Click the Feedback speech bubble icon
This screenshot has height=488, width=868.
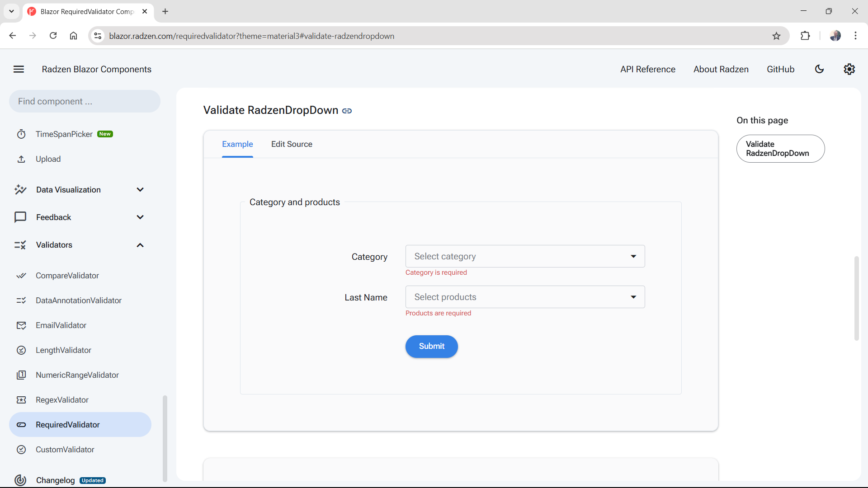(x=20, y=217)
